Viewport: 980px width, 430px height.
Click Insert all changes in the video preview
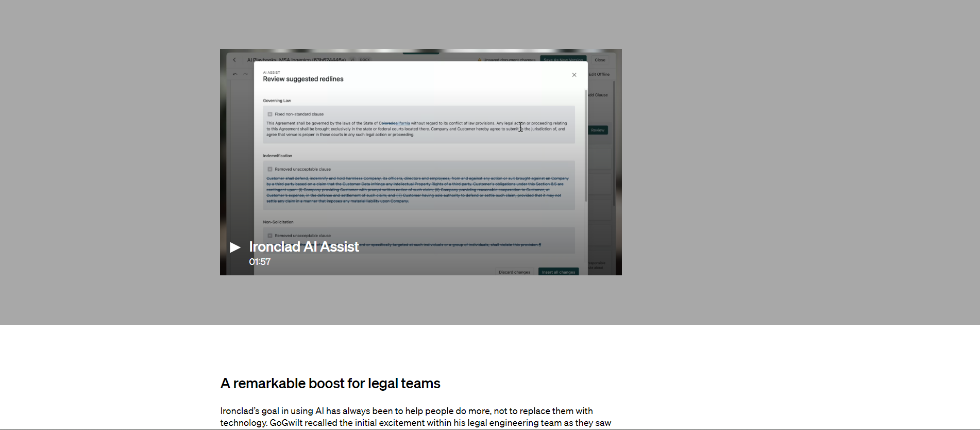pos(559,272)
